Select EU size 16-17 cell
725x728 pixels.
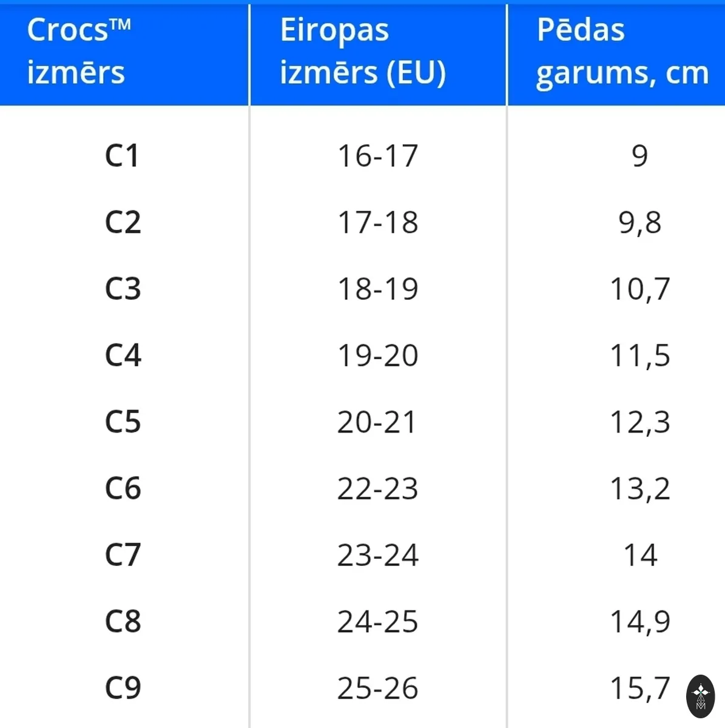click(377, 156)
